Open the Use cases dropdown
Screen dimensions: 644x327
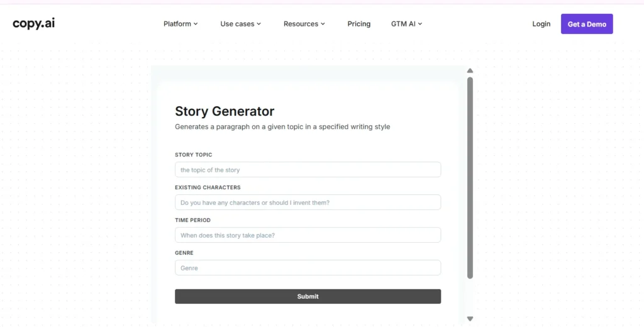point(240,24)
